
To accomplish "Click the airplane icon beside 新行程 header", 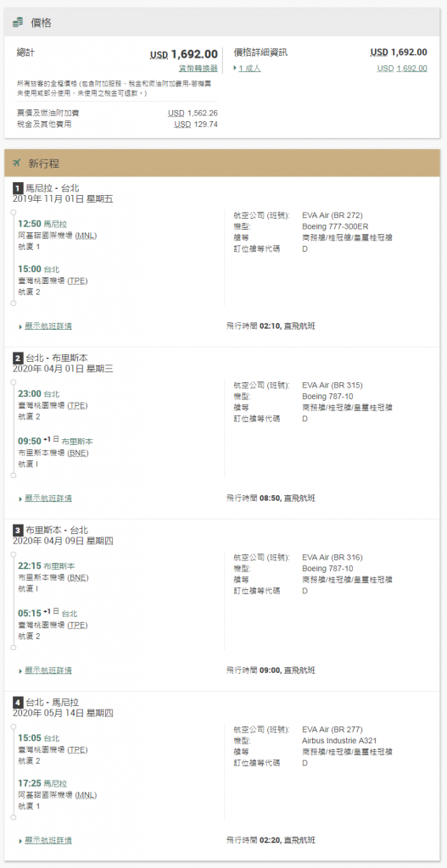I will (x=17, y=163).
